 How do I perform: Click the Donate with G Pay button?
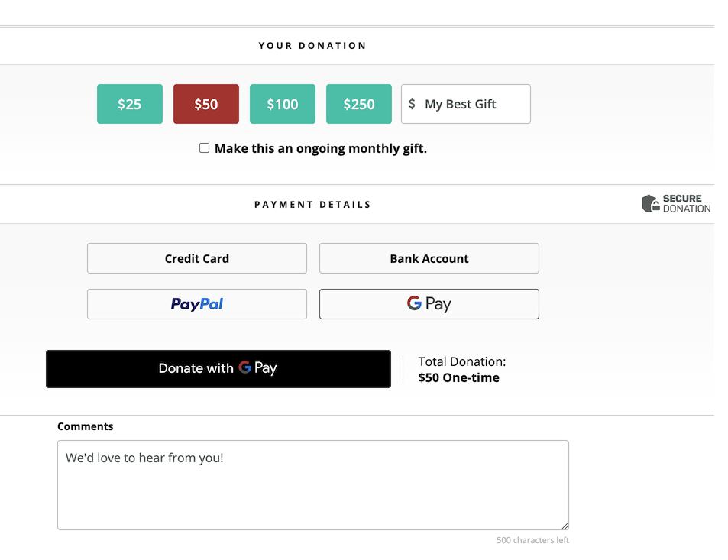(218, 369)
